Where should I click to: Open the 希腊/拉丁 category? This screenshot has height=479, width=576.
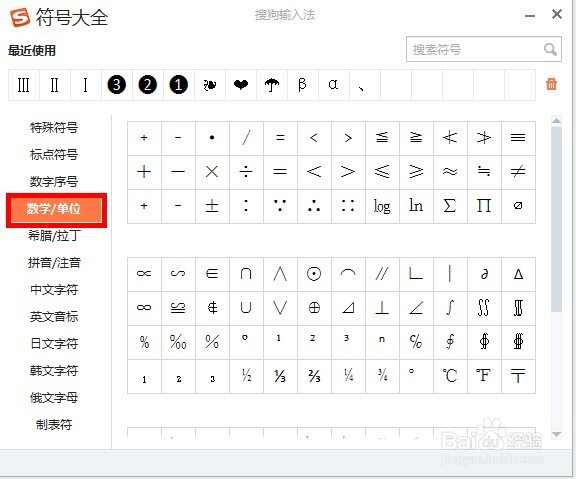[54, 235]
